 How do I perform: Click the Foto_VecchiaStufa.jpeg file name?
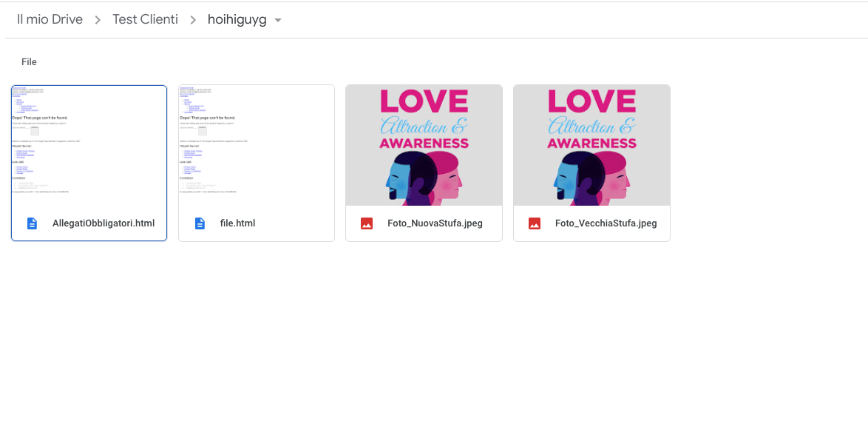[x=606, y=223]
